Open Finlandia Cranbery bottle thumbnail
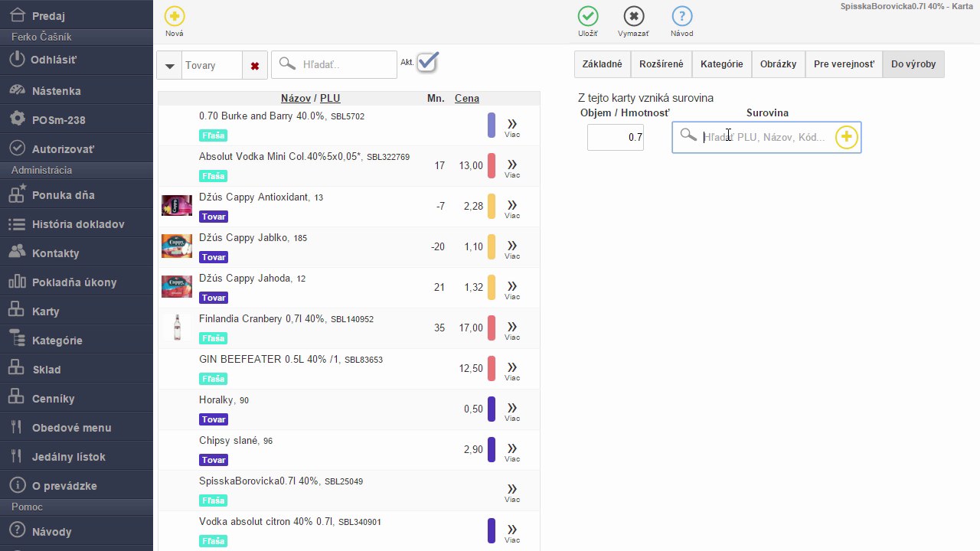The height and width of the screenshot is (551, 980). (178, 328)
